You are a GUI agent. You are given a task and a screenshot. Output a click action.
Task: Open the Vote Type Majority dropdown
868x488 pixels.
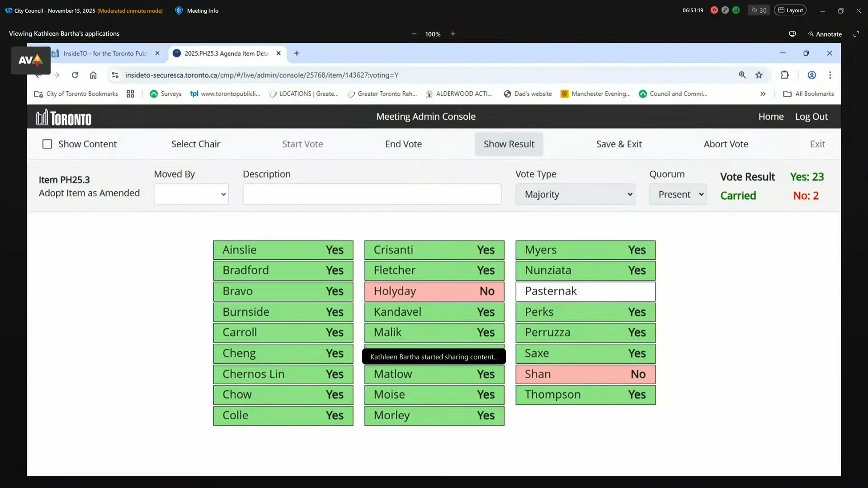tap(575, 194)
